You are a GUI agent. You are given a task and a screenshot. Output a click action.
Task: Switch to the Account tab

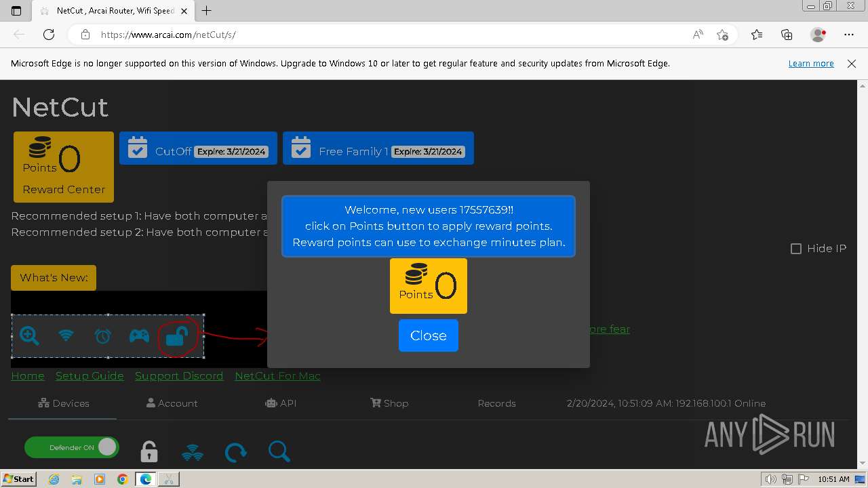pos(172,403)
